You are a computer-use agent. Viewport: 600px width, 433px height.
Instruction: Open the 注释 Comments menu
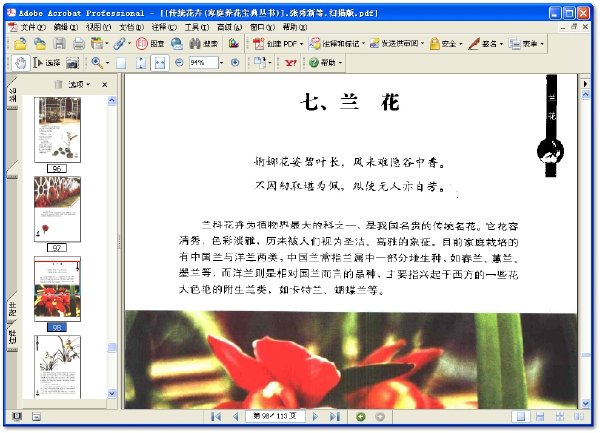[x=164, y=28]
